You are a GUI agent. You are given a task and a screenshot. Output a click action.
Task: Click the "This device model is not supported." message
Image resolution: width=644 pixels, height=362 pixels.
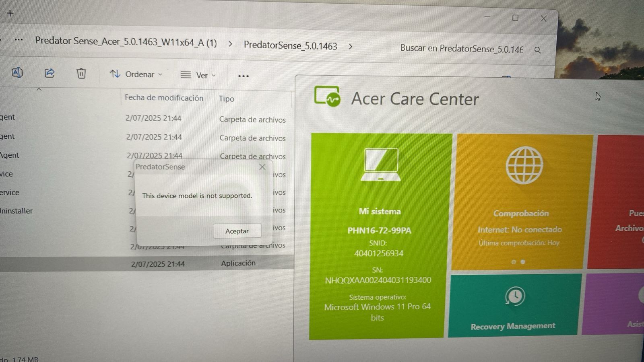(x=197, y=196)
